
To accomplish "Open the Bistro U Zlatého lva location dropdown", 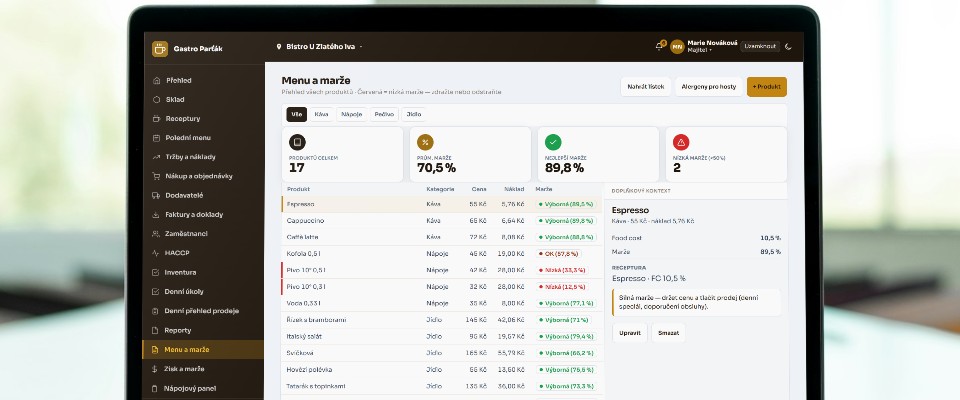I will point(320,47).
